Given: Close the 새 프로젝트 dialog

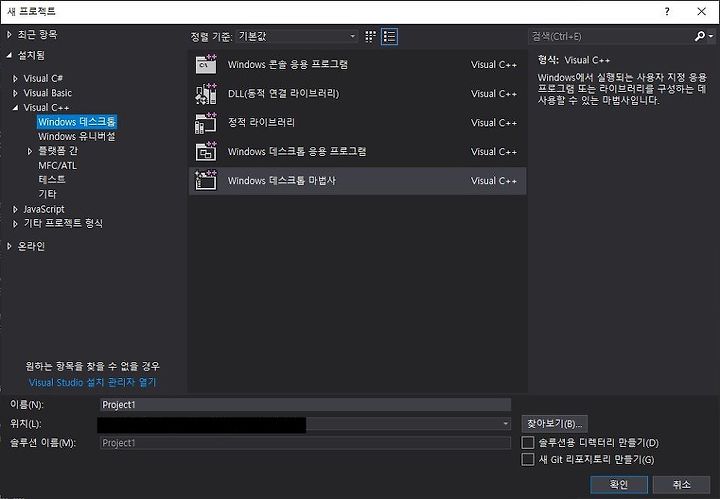Looking at the screenshot, I should (702, 11).
